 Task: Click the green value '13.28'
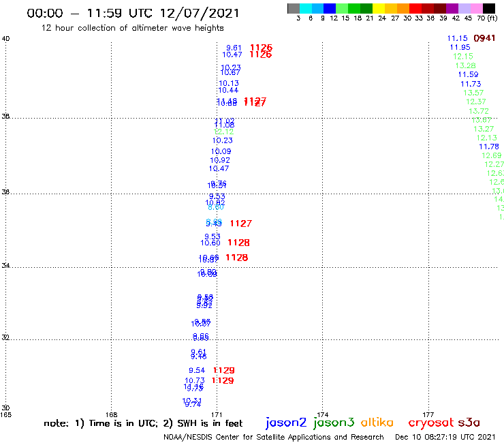tap(465, 65)
